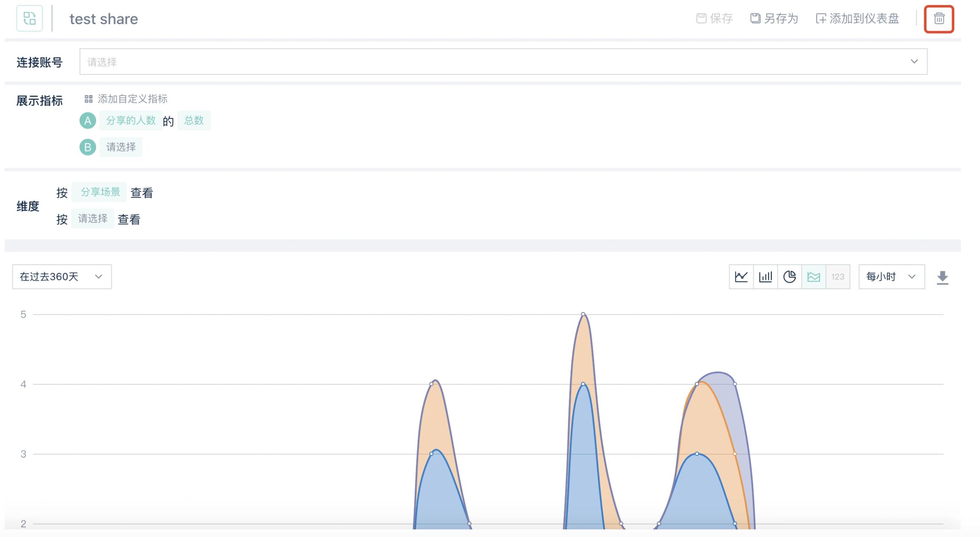Viewport: 980px width, 537px height.
Task: Click the trash delete icon
Action: pyautogui.click(x=939, y=19)
